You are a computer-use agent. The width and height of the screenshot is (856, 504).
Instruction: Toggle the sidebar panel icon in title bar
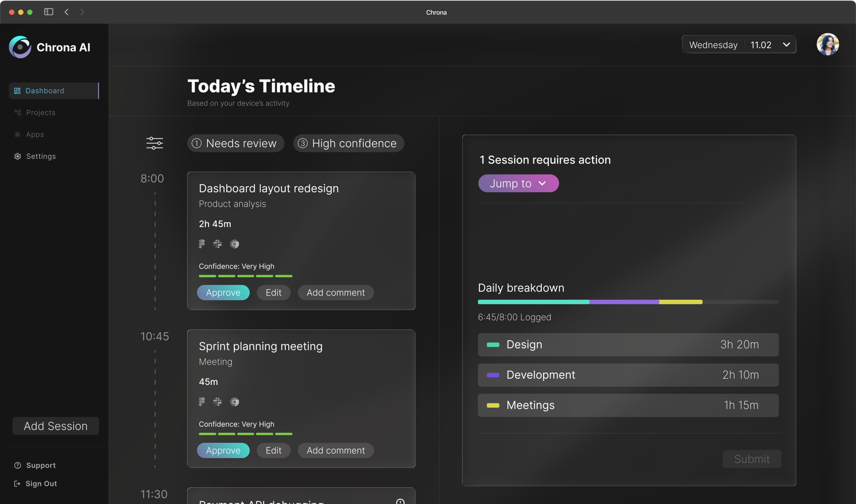tap(49, 12)
